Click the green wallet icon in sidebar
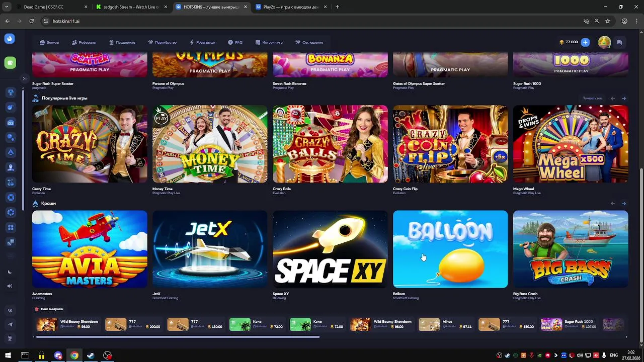Image resolution: width=644 pixels, height=362 pixels. click(10, 63)
